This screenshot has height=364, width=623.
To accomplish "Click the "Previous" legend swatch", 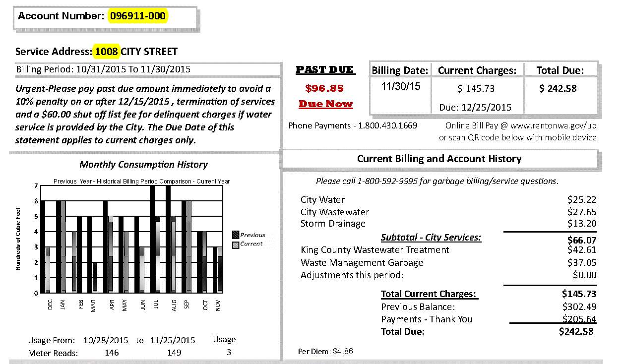I will click(x=236, y=235).
